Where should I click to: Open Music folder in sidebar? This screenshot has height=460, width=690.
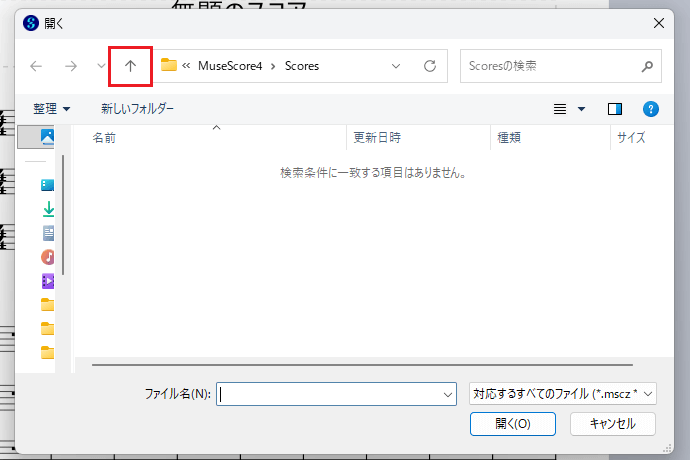[x=48, y=257]
